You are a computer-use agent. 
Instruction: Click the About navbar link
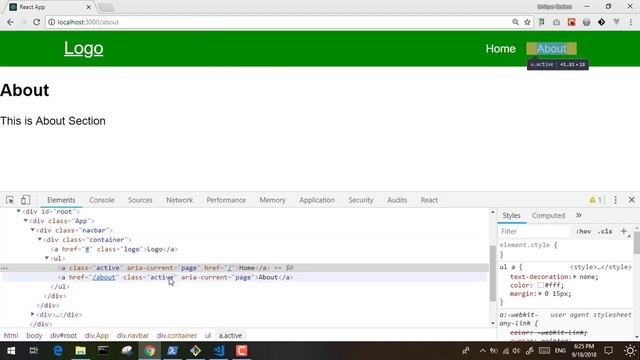point(551,49)
